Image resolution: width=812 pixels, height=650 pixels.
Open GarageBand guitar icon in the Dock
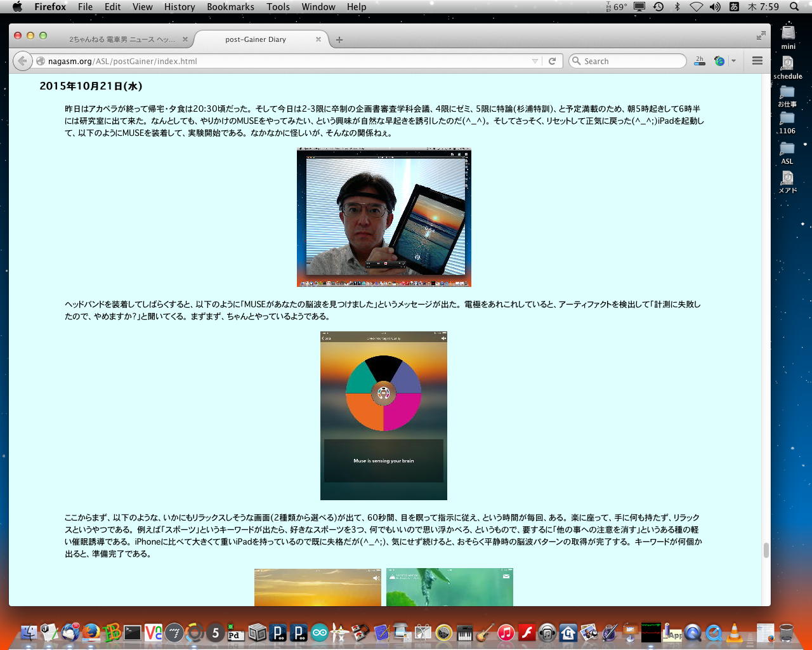point(485,632)
